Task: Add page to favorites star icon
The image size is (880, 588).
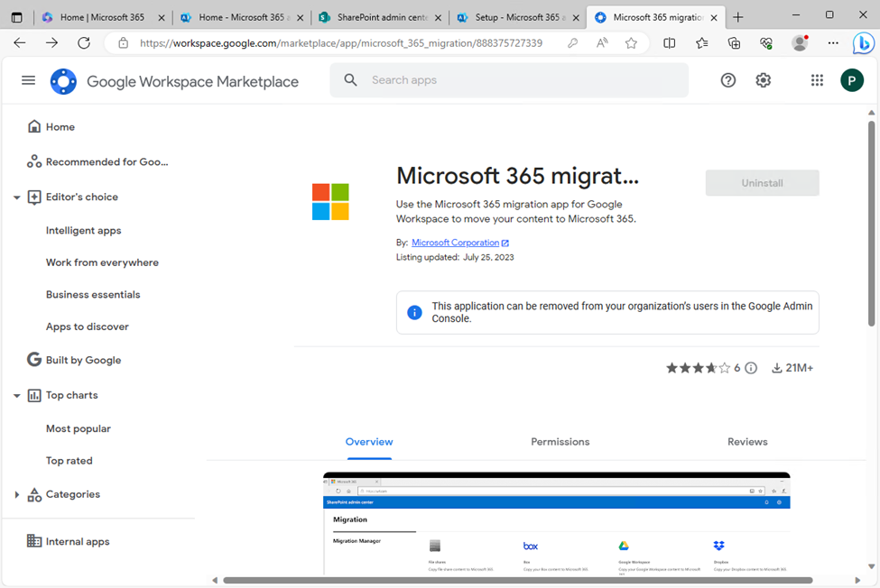Action: point(632,43)
